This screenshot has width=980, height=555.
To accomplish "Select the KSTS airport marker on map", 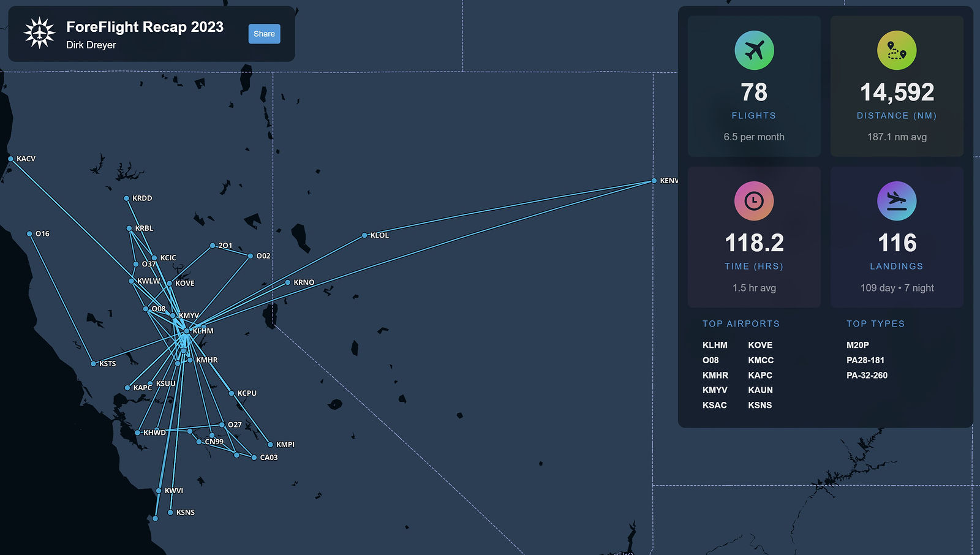I will 94,364.
